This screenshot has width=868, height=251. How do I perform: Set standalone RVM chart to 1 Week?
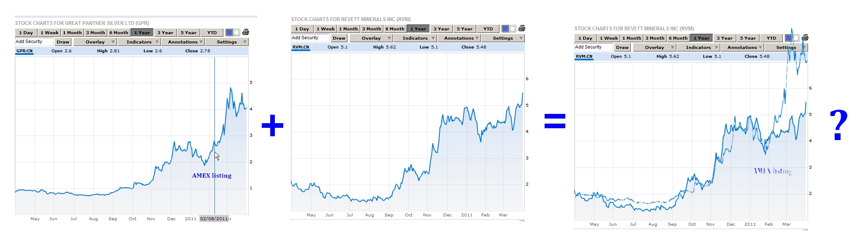click(x=325, y=29)
